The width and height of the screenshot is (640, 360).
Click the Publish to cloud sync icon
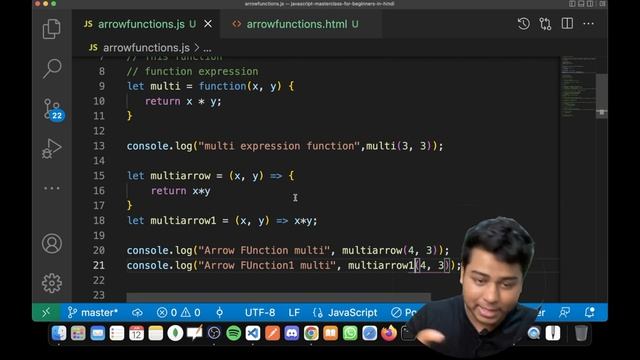coord(137,313)
